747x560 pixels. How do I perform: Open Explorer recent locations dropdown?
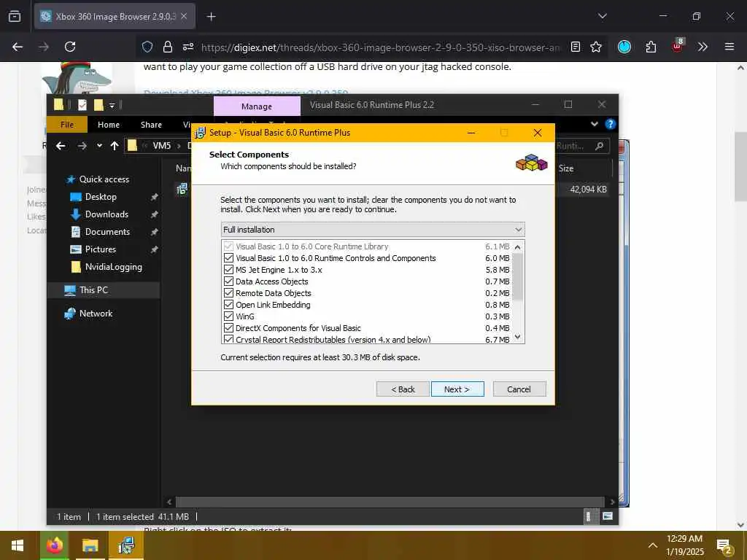point(99,146)
